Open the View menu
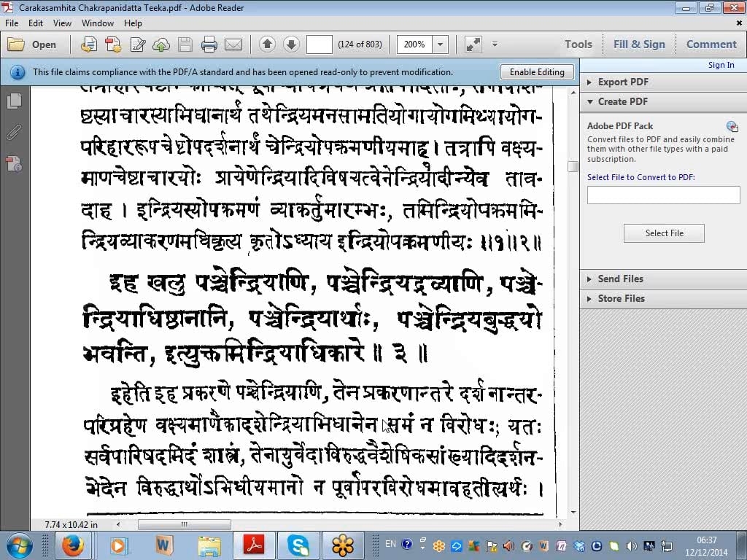747x560 pixels. pyautogui.click(x=62, y=23)
